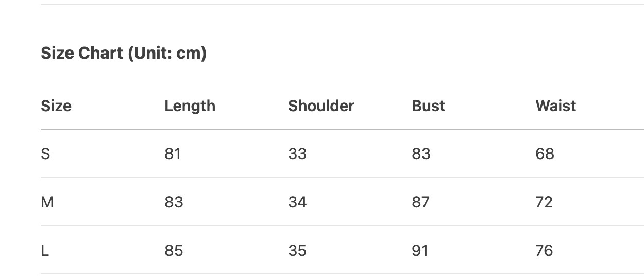Viewport: 644px width, 279px height.
Task: Select the S size row label
Action: coord(45,154)
